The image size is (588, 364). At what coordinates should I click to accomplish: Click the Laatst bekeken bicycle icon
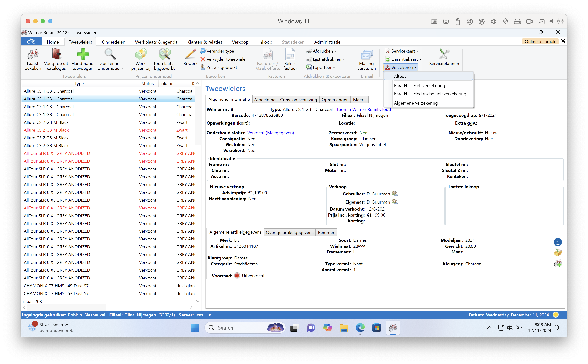click(33, 54)
